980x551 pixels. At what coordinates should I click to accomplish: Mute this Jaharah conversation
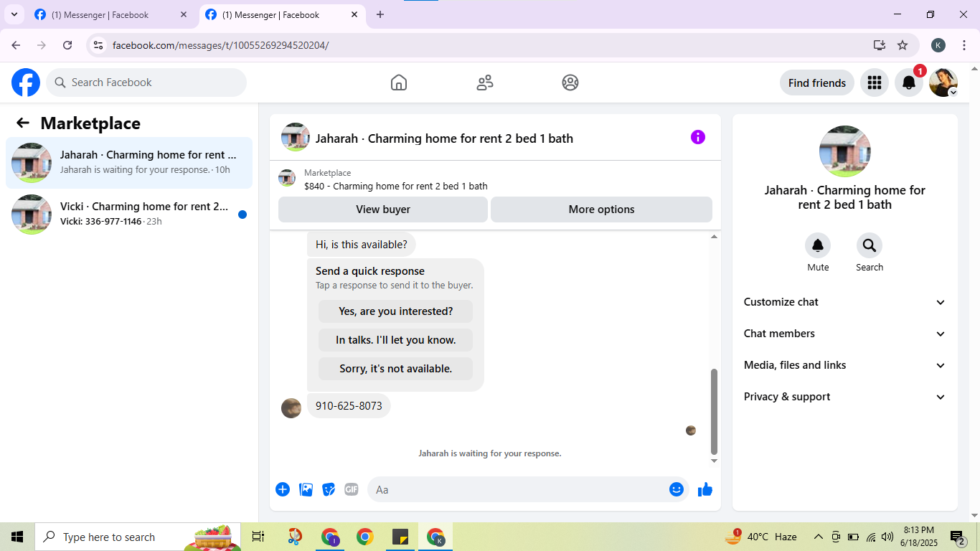tap(818, 246)
